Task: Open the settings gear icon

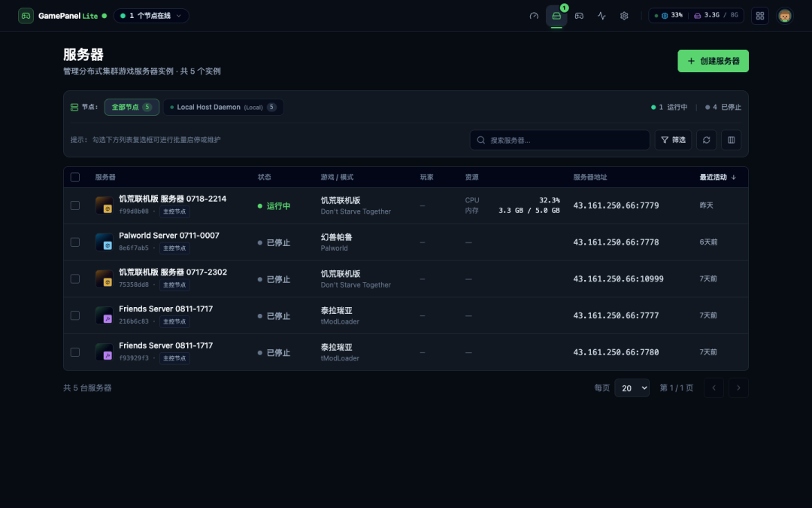Action: pos(624,16)
